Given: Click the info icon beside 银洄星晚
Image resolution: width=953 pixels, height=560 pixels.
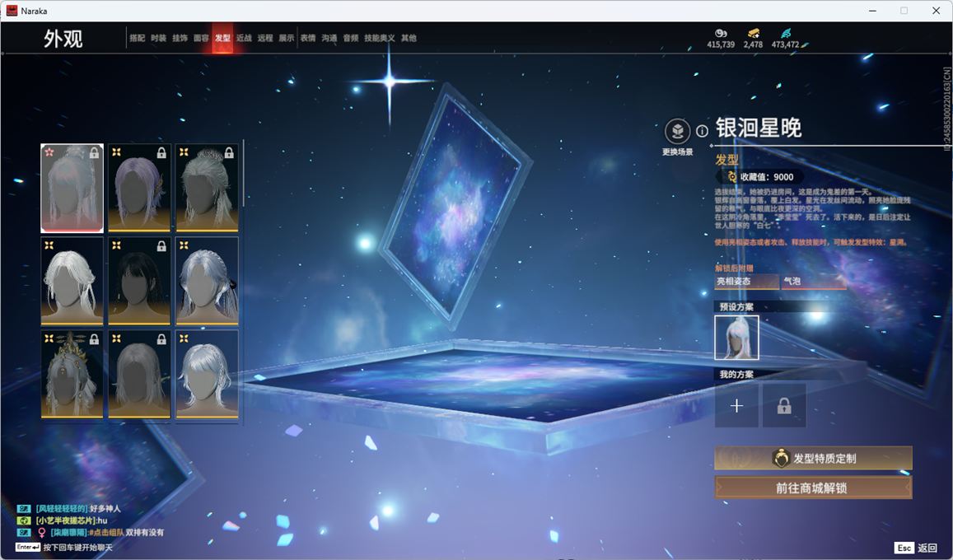Looking at the screenshot, I should [702, 131].
